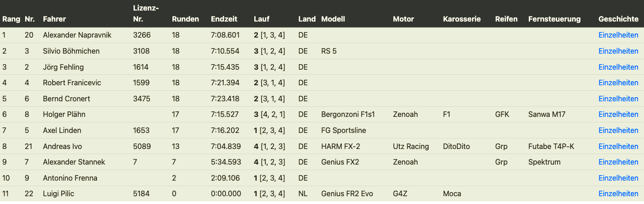Click the Bergonzoni F1s1 model cell
644x204 pixels.
click(x=348, y=114)
